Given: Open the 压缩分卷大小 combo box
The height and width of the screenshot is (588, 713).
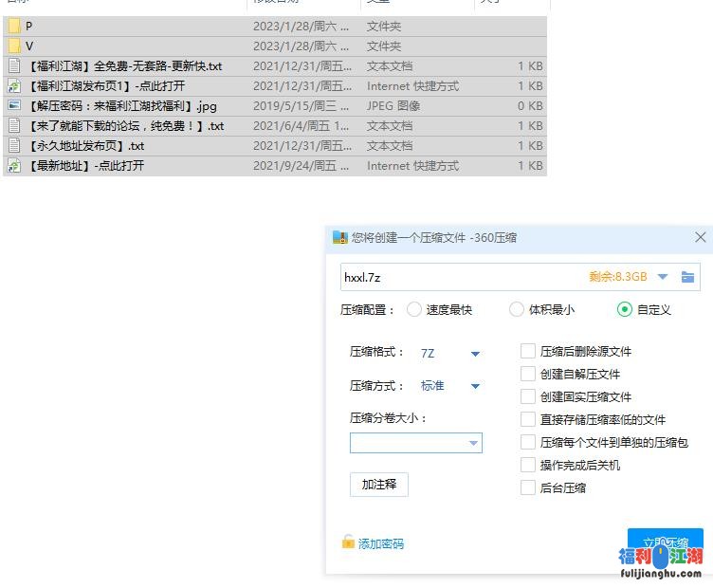Looking at the screenshot, I should pos(472,443).
